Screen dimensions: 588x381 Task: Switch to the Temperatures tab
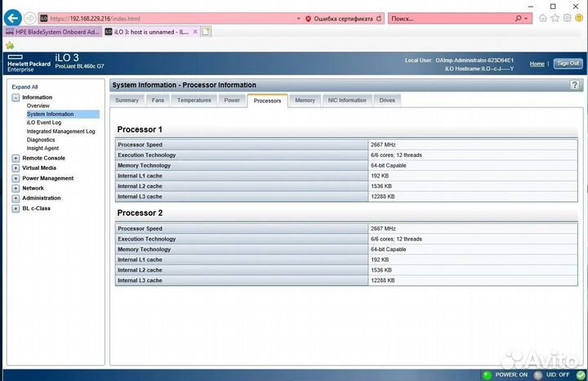tap(194, 101)
